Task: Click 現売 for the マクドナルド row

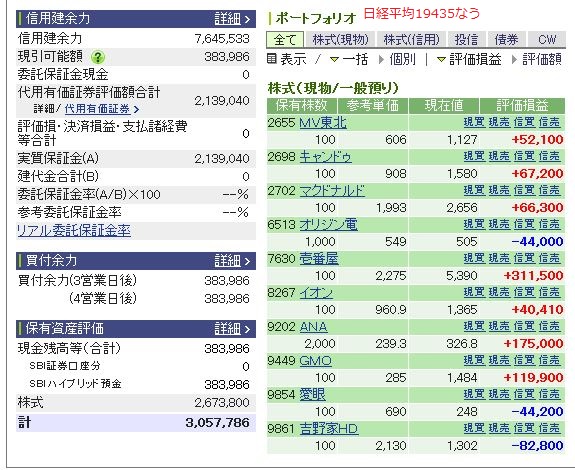Action: (499, 190)
